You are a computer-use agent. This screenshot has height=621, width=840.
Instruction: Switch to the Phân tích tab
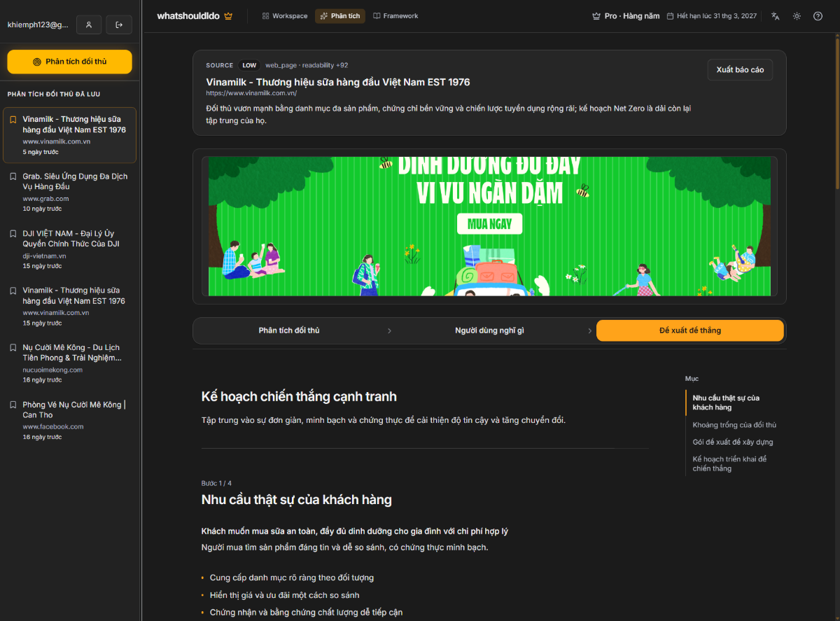[340, 15]
